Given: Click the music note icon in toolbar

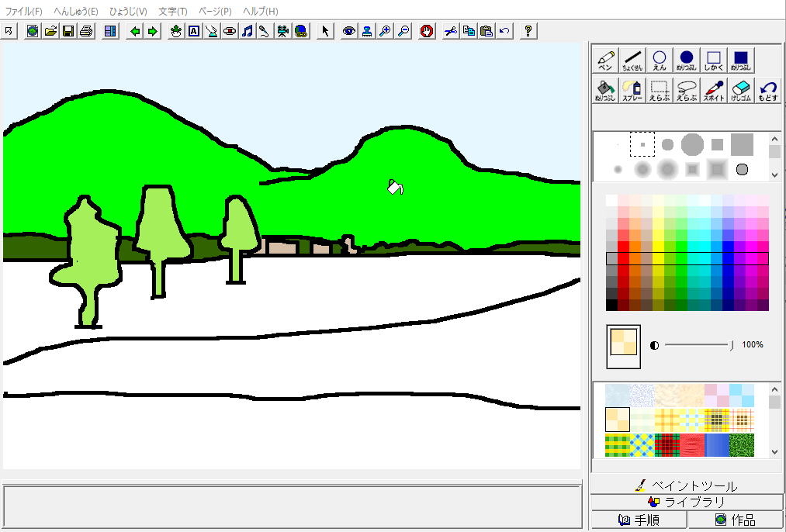Looking at the screenshot, I should pyautogui.click(x=247, y=31).
